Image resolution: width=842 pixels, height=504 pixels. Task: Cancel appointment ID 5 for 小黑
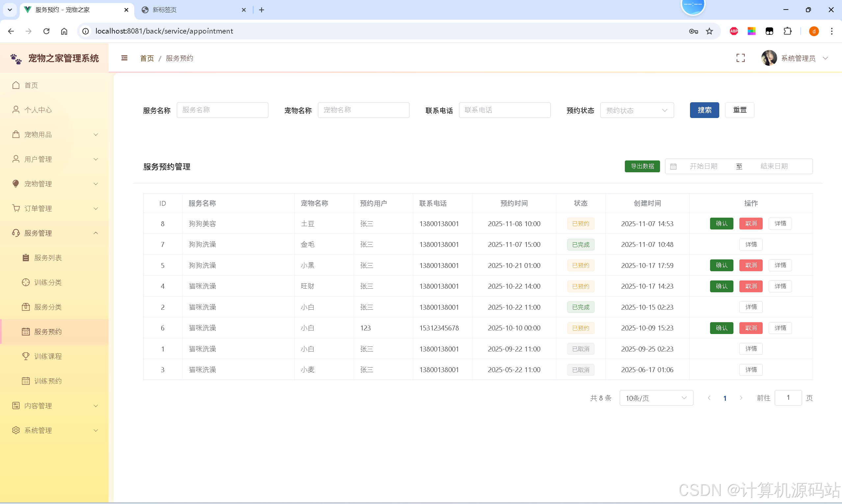click(x=751, y=265)
